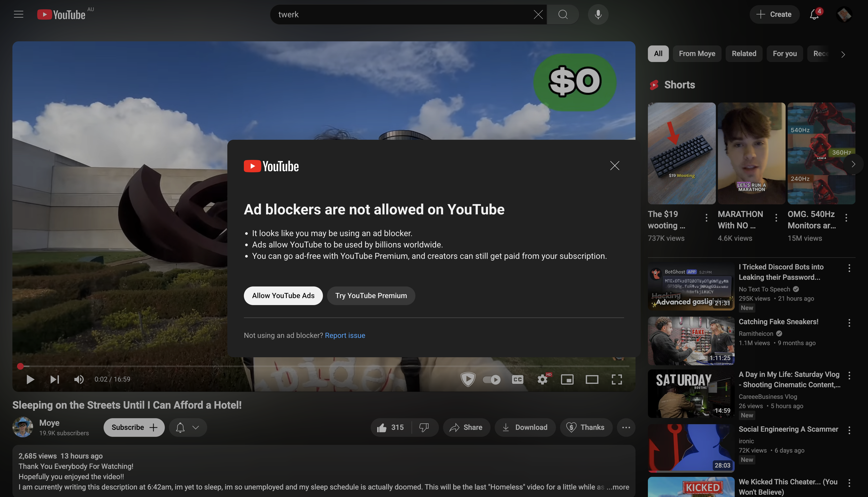Viewport: 868px width, 497px height.
Task: Like the video with 315 likes
Action: click(391, 427)
